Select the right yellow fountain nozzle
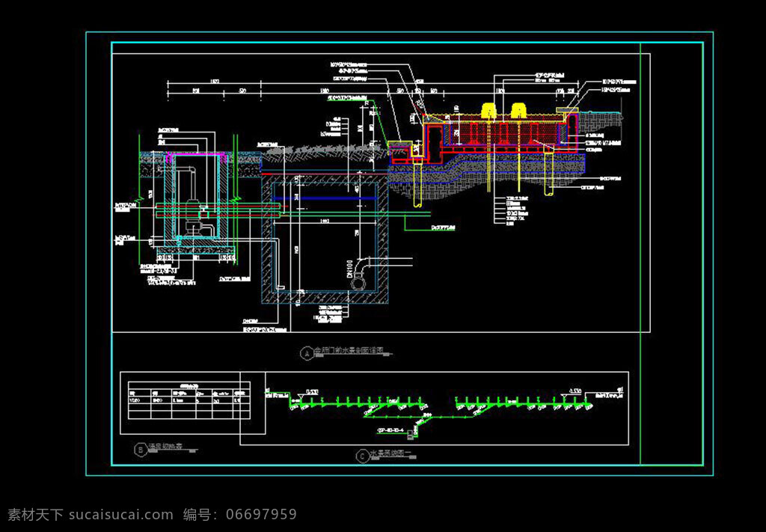This screenshot has height=532, width=766. (518, 111)
